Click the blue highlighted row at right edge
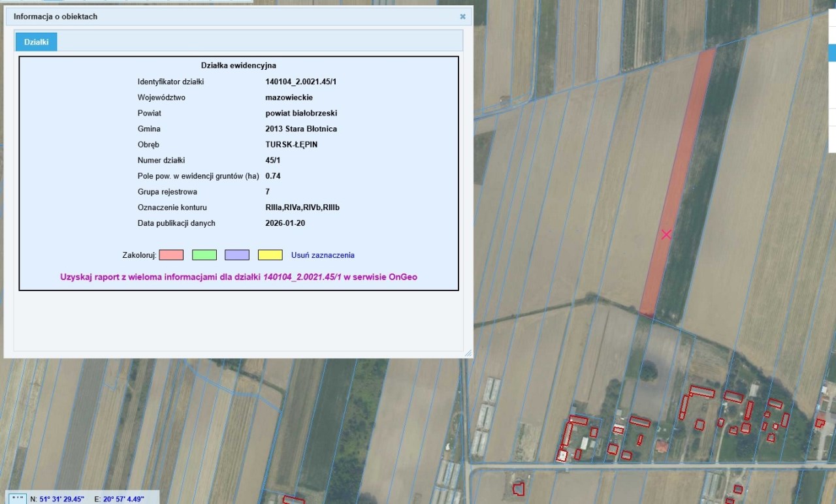Image resolution: width=836 pixels, height=504 pixels. 832,52
